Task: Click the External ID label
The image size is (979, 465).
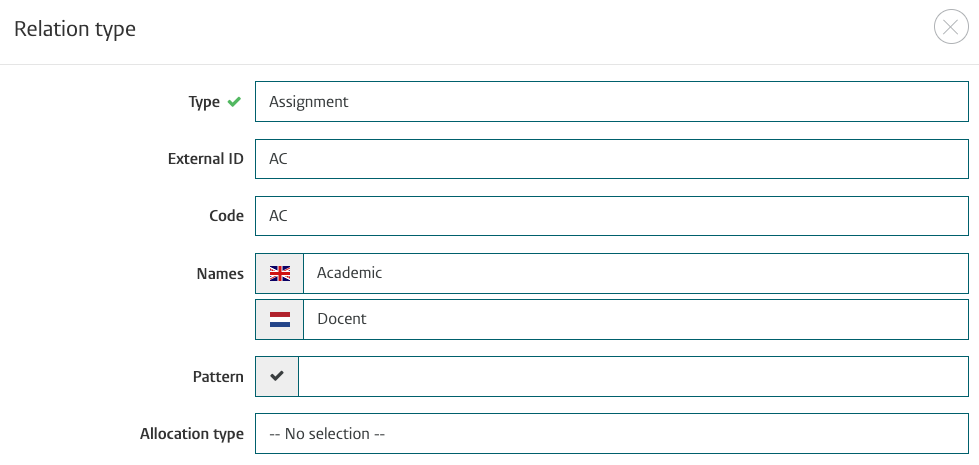Action: pos(206,159)
